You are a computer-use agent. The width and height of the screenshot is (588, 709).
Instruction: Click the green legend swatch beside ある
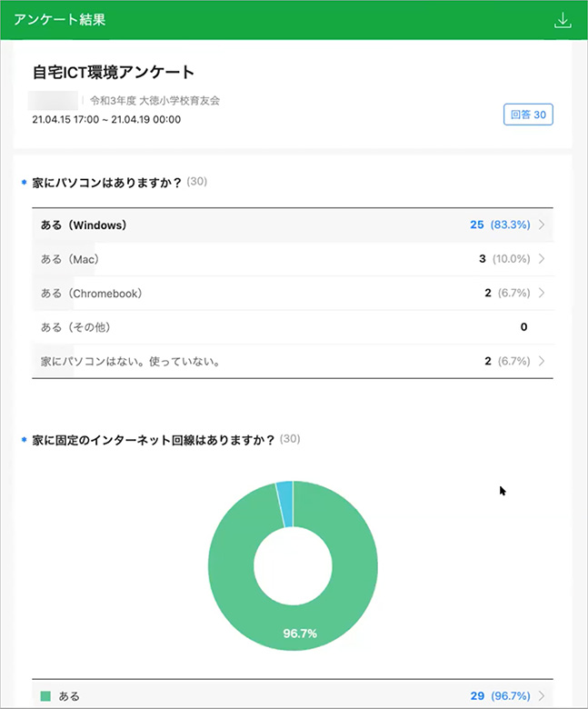(45, 696)
